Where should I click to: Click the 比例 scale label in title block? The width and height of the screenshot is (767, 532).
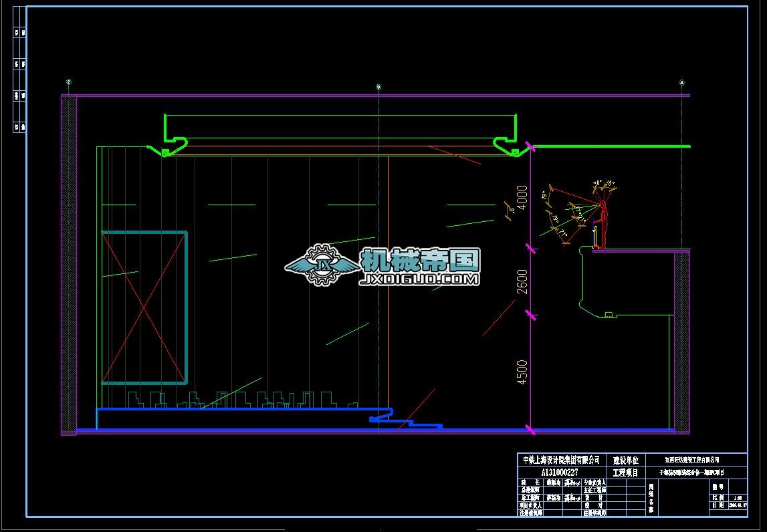(x=718, y=497)
